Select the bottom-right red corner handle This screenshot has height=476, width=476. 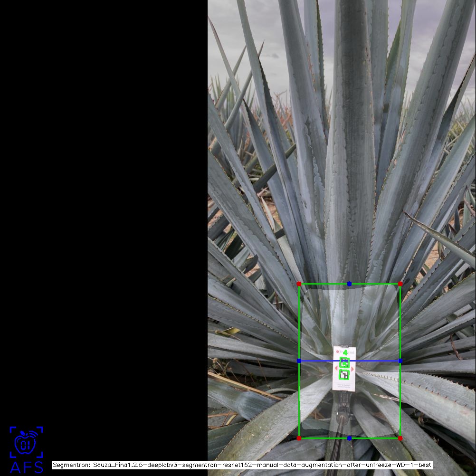pos(400,438)
